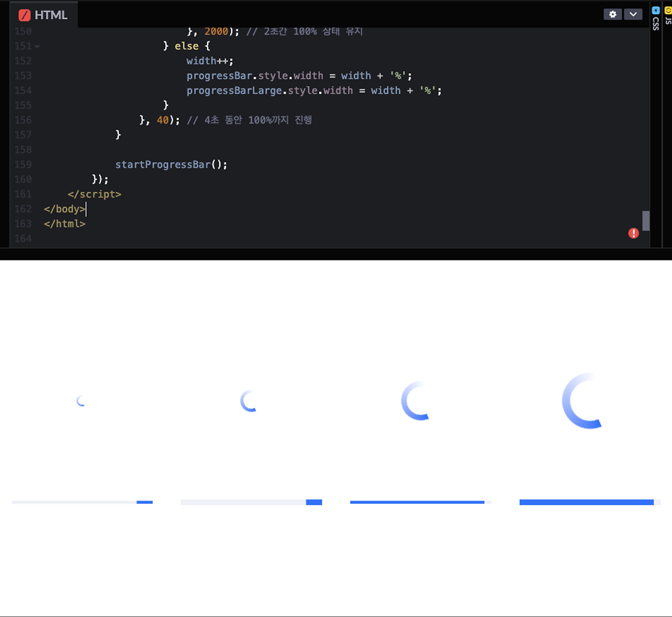Click the smallest loading spinner in the preview
This screenshot has height=617, width=672.
81,401
